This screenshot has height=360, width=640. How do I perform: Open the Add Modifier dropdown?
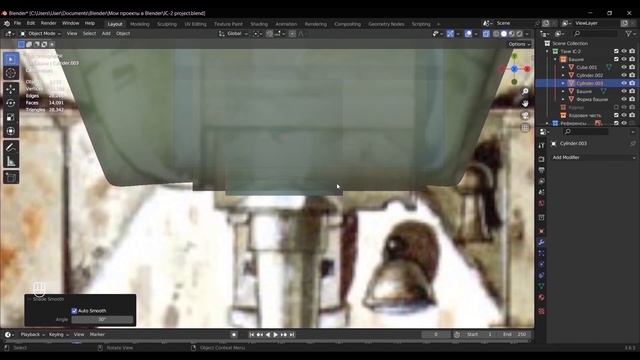pos(593,158)
